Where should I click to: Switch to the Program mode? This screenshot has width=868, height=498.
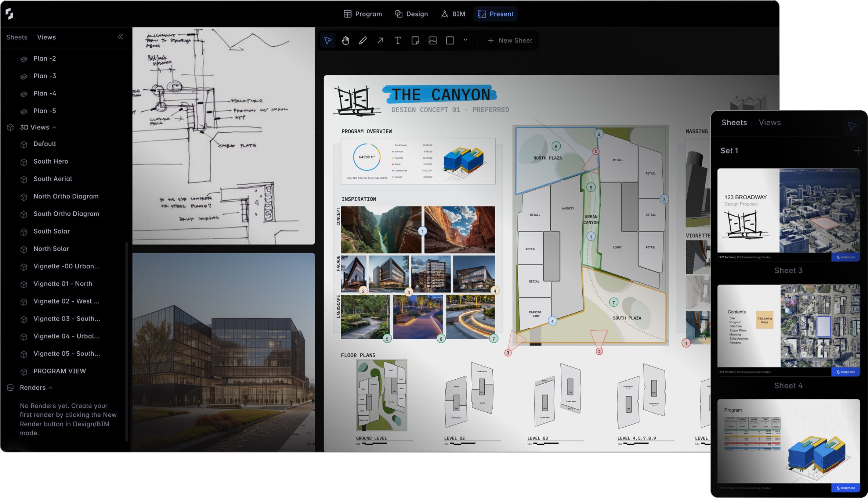tap(363, 14)
